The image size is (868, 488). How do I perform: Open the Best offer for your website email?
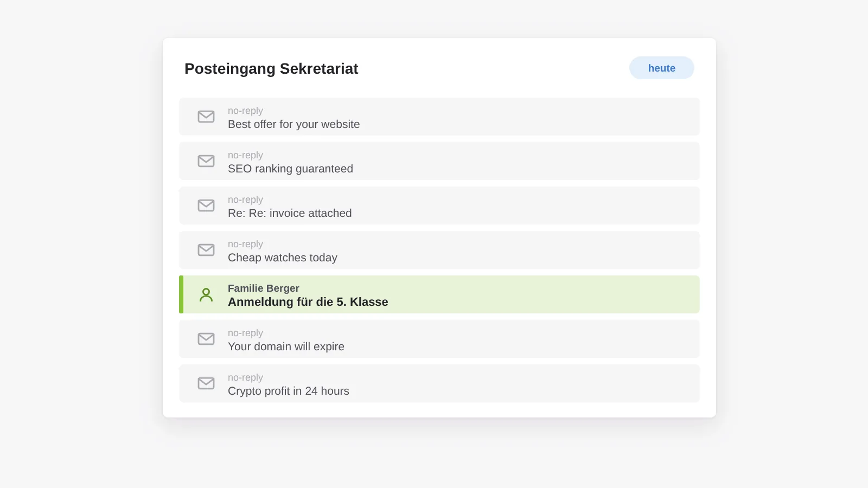pos(439,117)
